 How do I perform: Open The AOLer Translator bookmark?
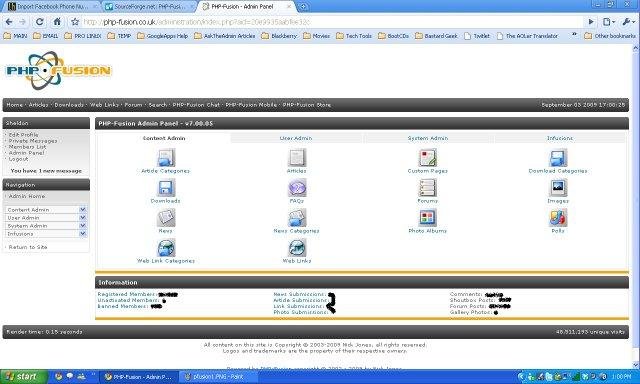pyautogui.click(x=527, y=36)
